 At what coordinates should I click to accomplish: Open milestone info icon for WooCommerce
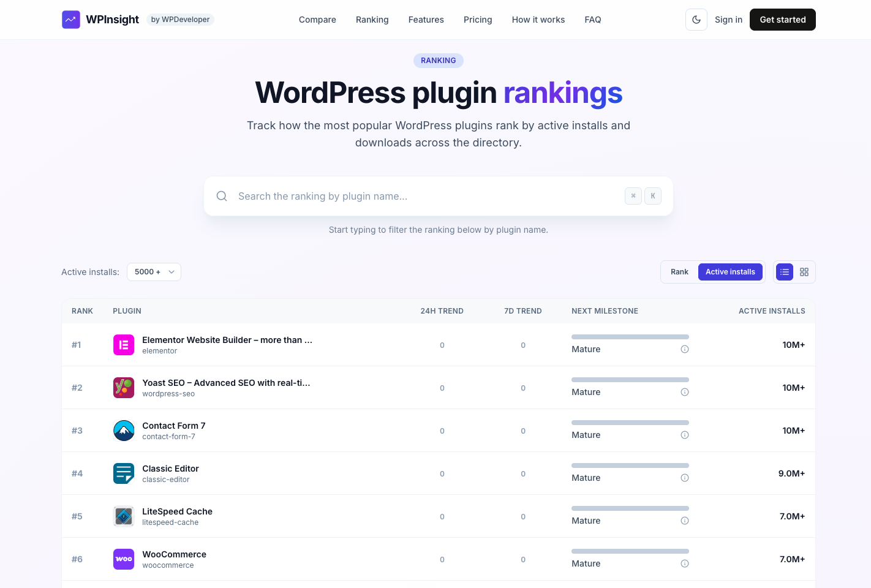pyautogui.click(x=685, y=563)
